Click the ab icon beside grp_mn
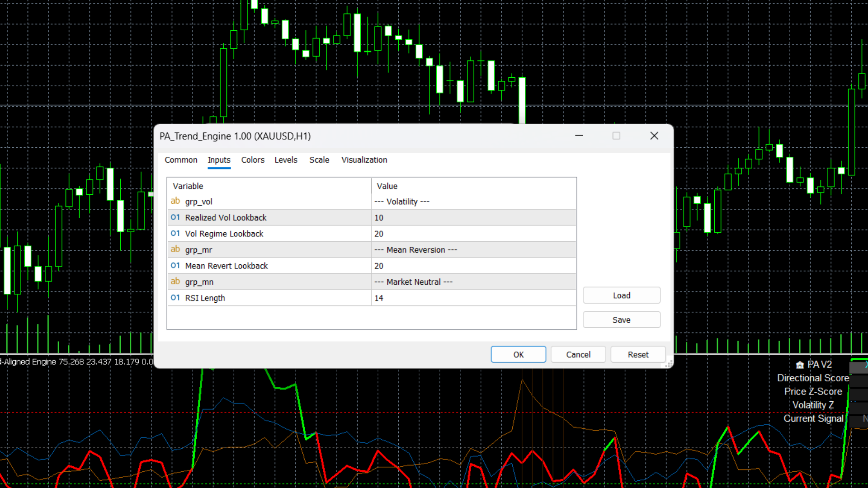Screen dimensions: 868x488 (175, 282)
